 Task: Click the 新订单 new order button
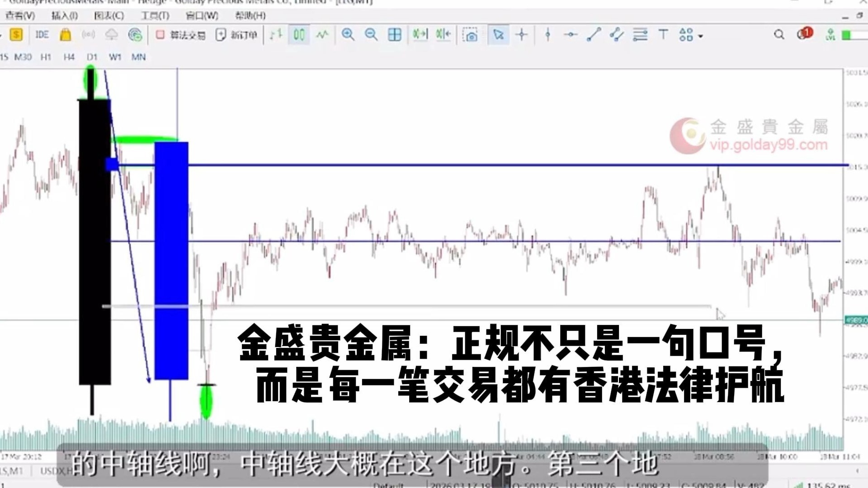coord(236,34)
